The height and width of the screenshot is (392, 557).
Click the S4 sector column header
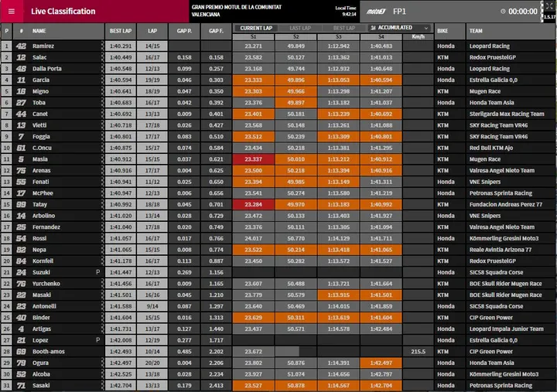[x=381, y=36]
